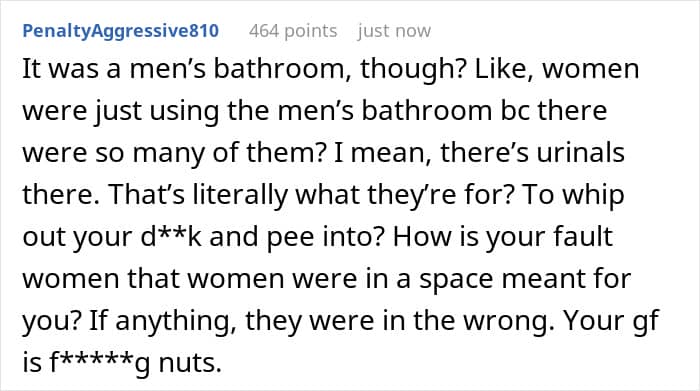Click the 464 points score label

[293, 31]
